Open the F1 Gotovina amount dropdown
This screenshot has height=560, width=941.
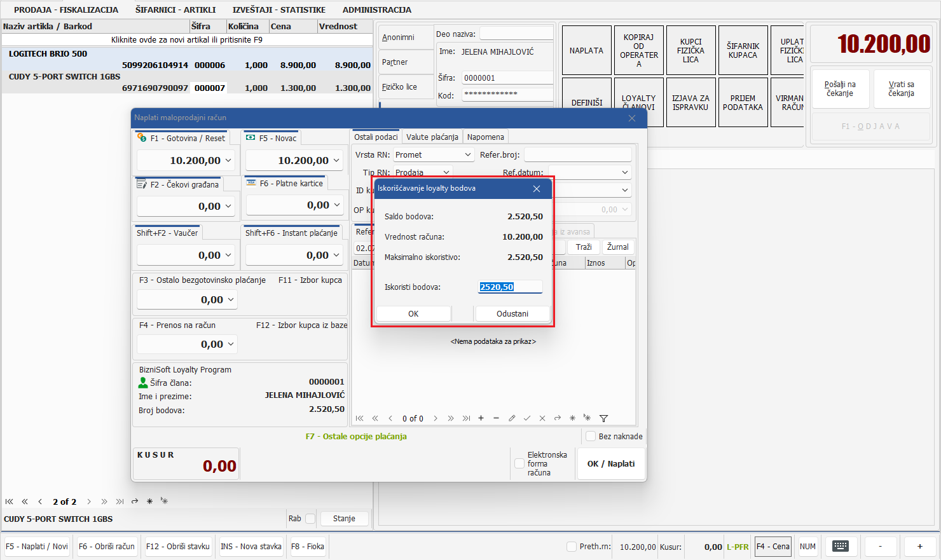tap(228, 161)
